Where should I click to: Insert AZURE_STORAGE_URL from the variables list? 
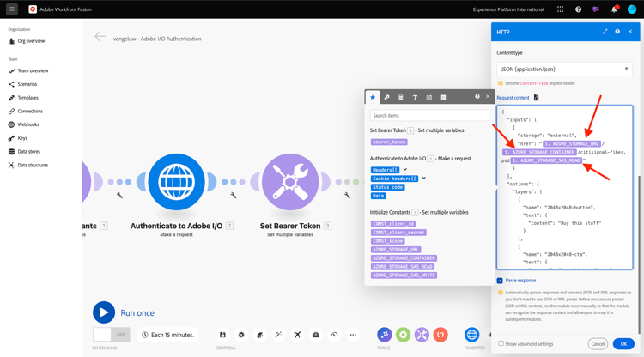pyautogui.click(x=396, y=250)
